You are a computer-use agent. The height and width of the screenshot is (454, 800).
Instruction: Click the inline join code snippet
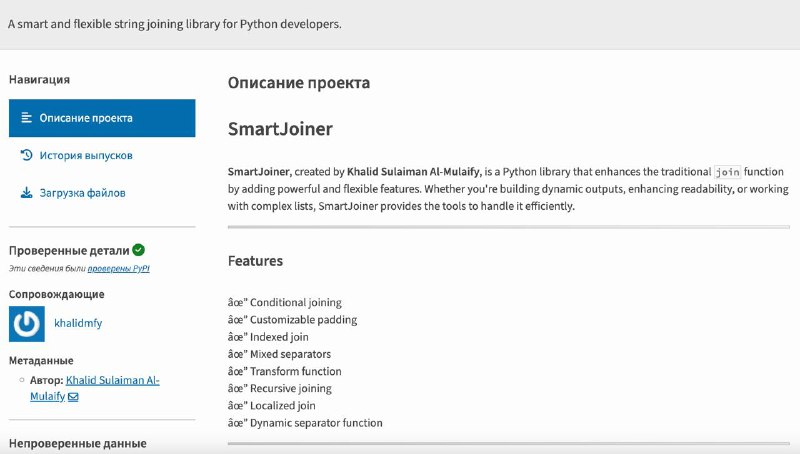pos(727,172)
